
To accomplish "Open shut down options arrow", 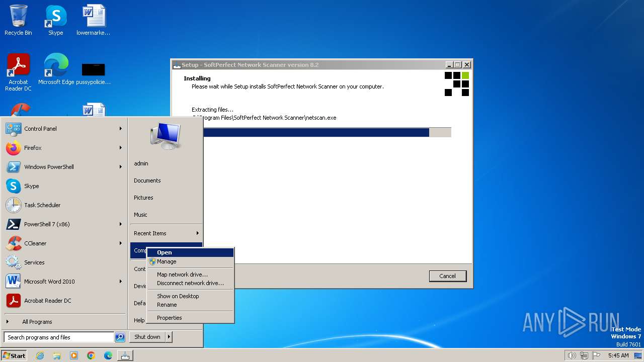I will 169,337.
